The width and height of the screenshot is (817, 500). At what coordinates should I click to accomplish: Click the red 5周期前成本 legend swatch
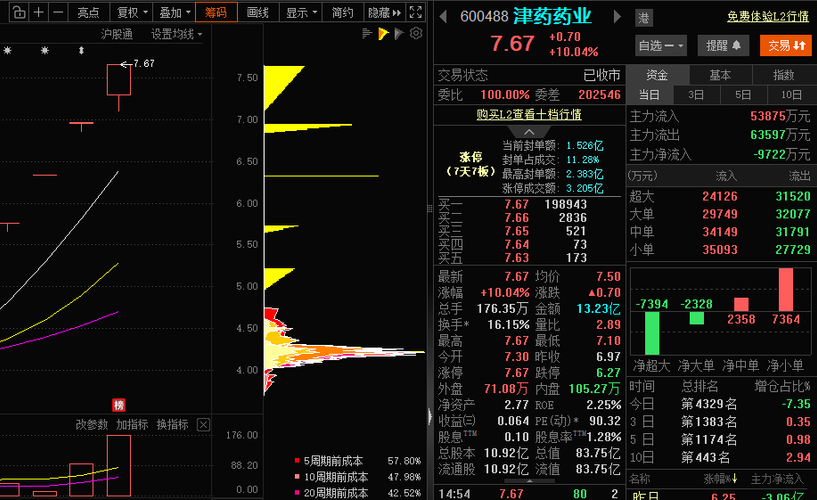pyautogui.click(x=297, y=461)
